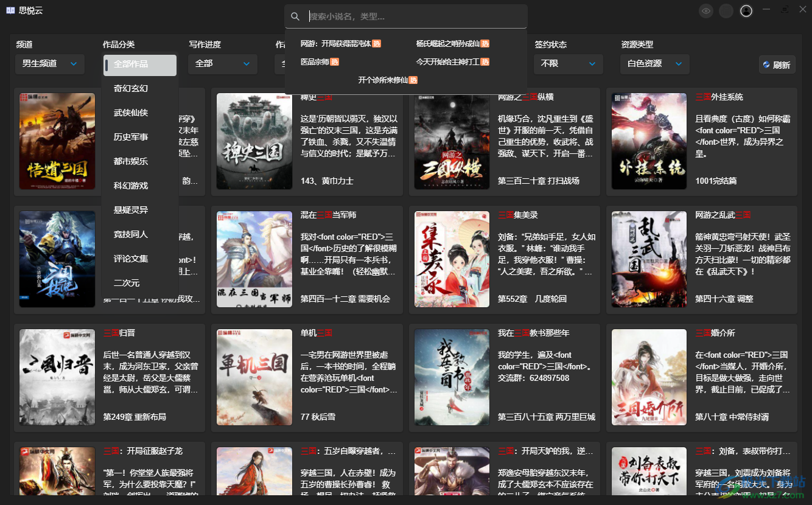Click the search magnifier icon
812x505 pixels.
pos(295,16)
